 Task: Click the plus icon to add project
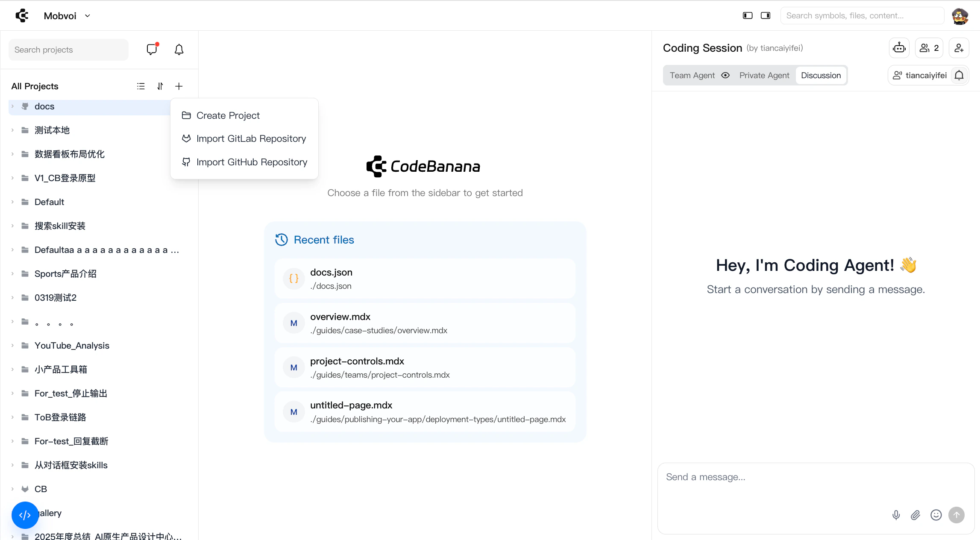[x=179, y=86]
